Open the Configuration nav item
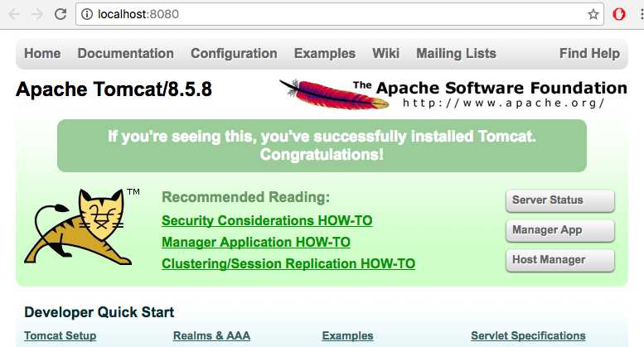This screenshot has width=644, height=347. click(234, 53)
